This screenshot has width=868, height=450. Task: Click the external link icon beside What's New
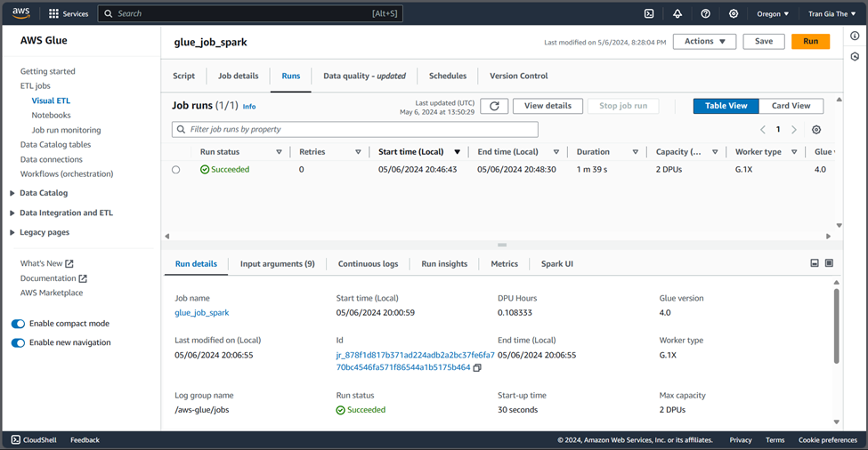pyautogui.click(x=69, y=264)
